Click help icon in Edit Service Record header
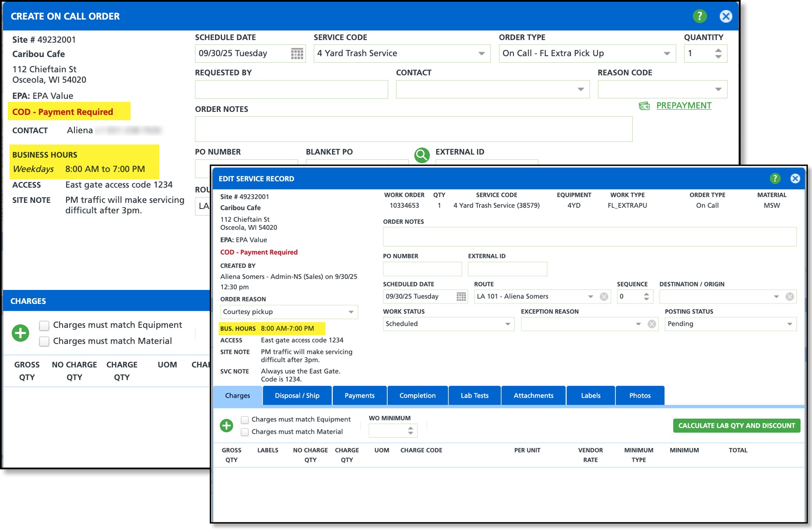The width and height of the screenshot is (812, 532). [x=775, y=178]
